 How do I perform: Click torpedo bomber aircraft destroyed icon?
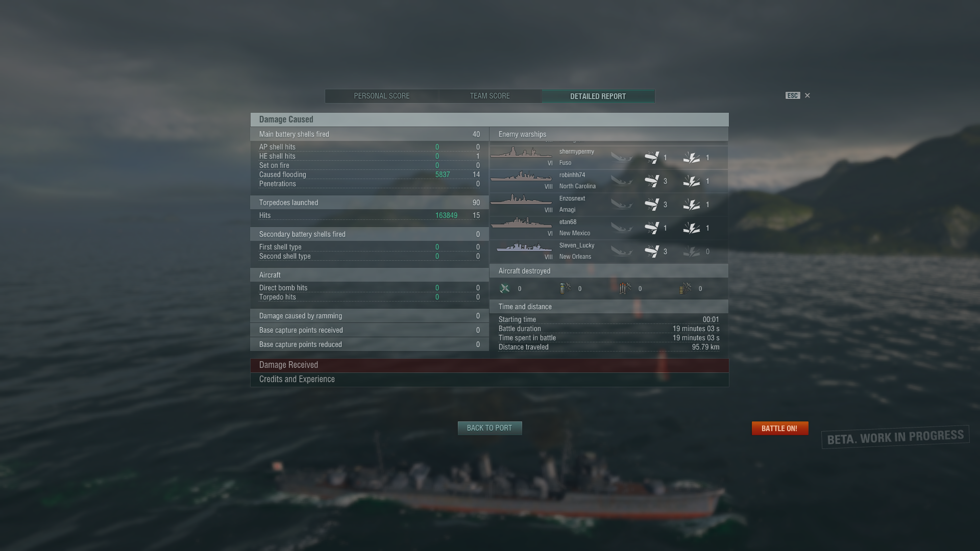click(625, 288)
